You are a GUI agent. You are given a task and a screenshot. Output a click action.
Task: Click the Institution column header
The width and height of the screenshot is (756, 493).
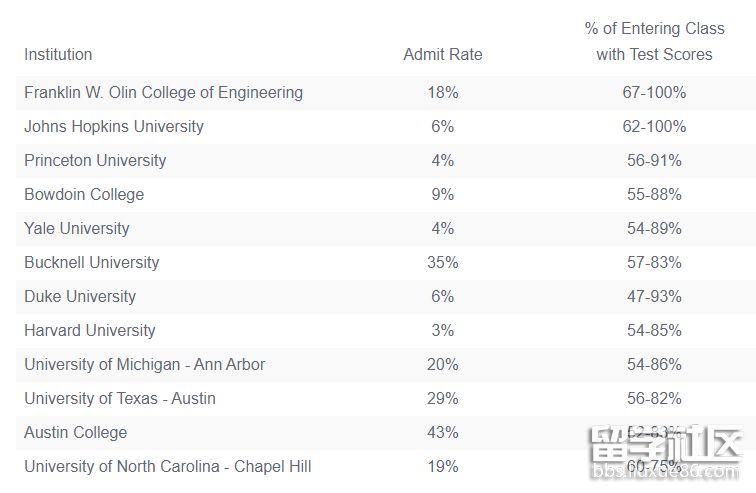pos(58,54)
